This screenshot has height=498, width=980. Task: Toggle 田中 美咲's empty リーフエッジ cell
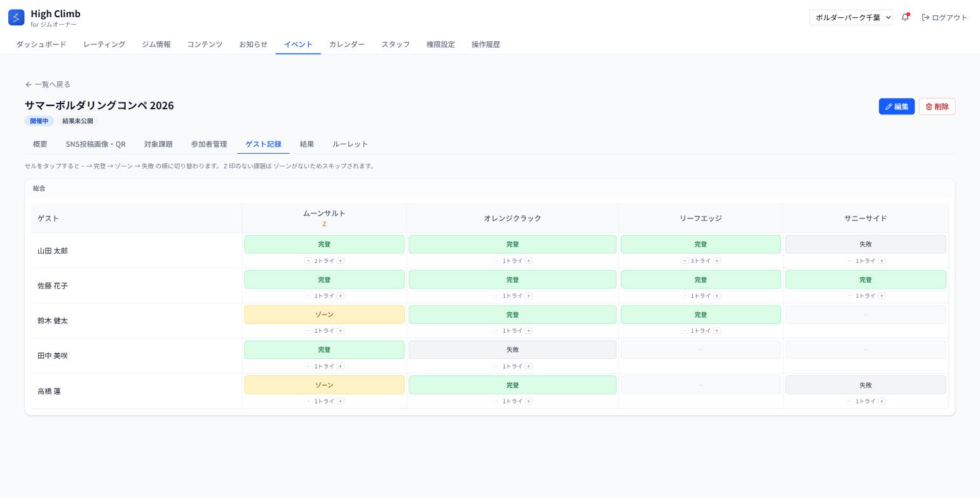(700, 350)
